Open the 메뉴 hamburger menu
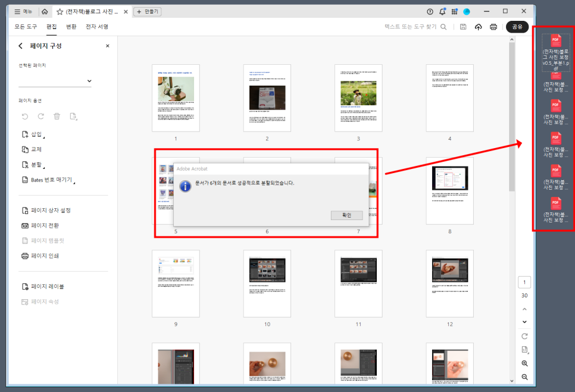Viewport: 575px width, 392px height. tap(23, 12)
